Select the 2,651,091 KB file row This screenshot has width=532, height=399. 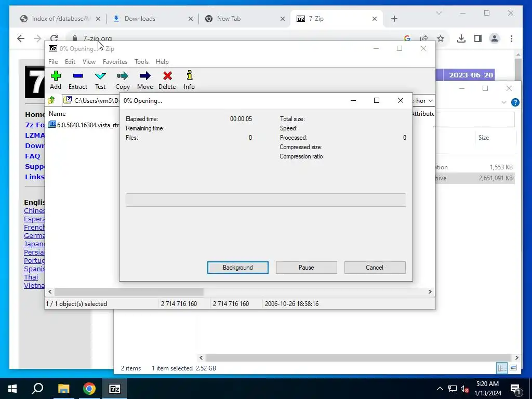[475, 178]
